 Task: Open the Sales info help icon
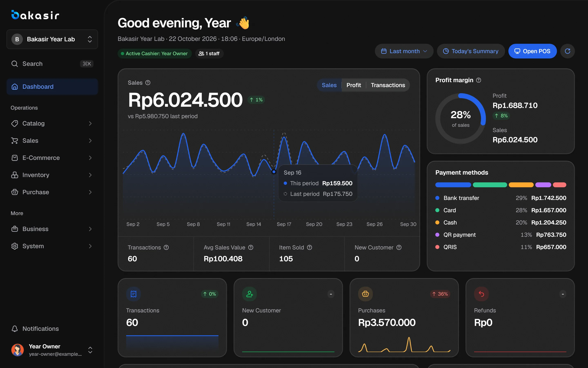(148, 83)
